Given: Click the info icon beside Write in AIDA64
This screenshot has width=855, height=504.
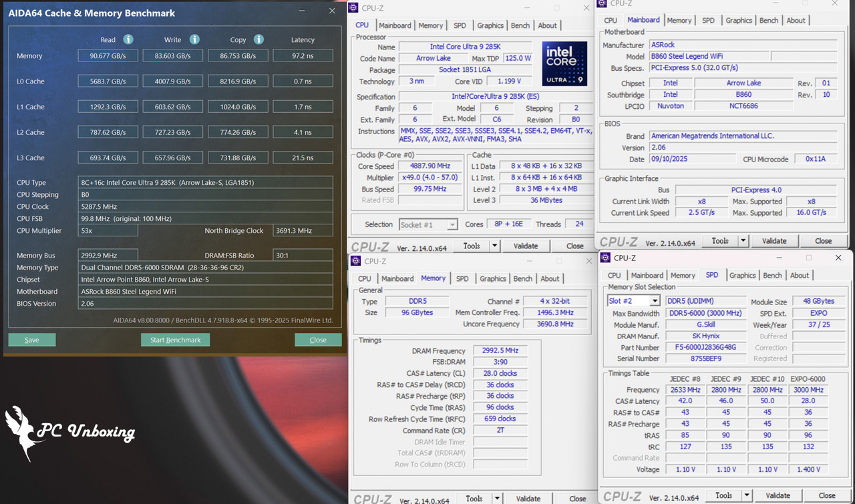Looking at the screenshot, I should click(x=194, y=39).
